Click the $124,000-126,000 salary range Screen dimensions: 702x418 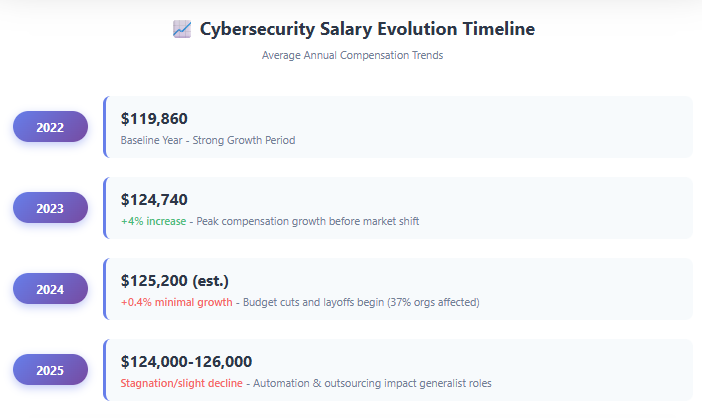pyautogui.click(x=186, y=362)
